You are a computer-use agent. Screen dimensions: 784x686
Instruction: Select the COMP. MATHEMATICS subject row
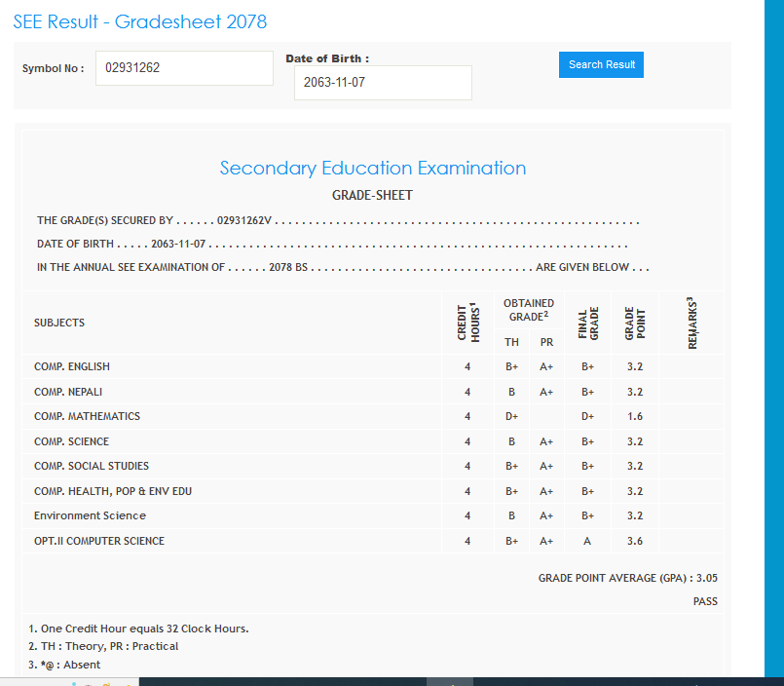[87, 416]
